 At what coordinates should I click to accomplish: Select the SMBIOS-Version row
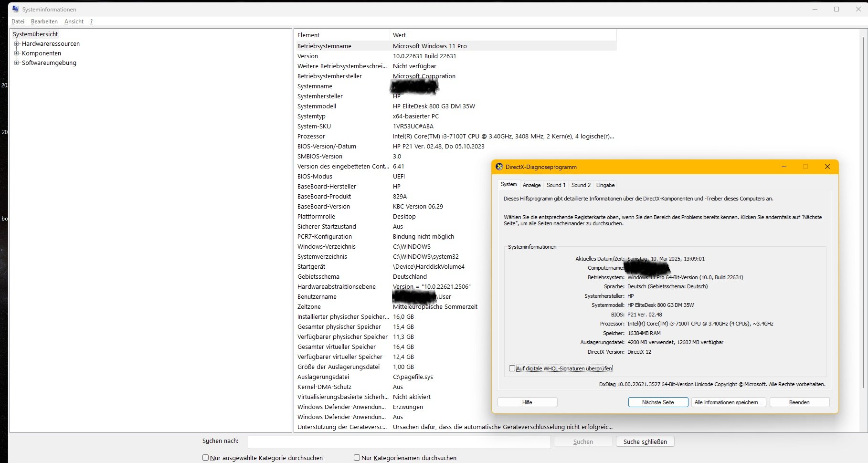[x=456, y=156]
